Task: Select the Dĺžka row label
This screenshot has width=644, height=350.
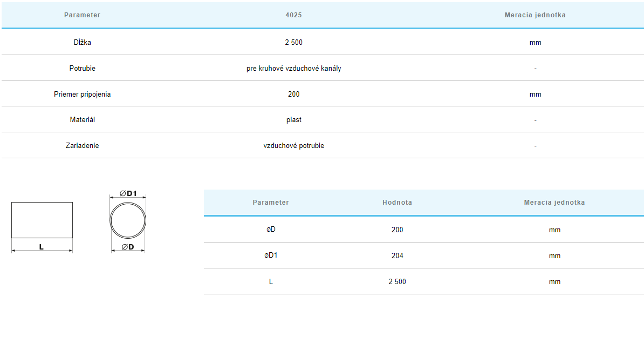Action: 82,42
